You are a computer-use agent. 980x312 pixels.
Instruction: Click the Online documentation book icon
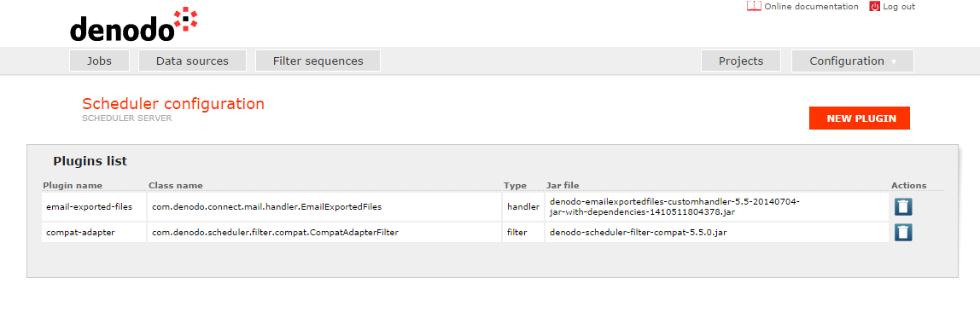754,6
